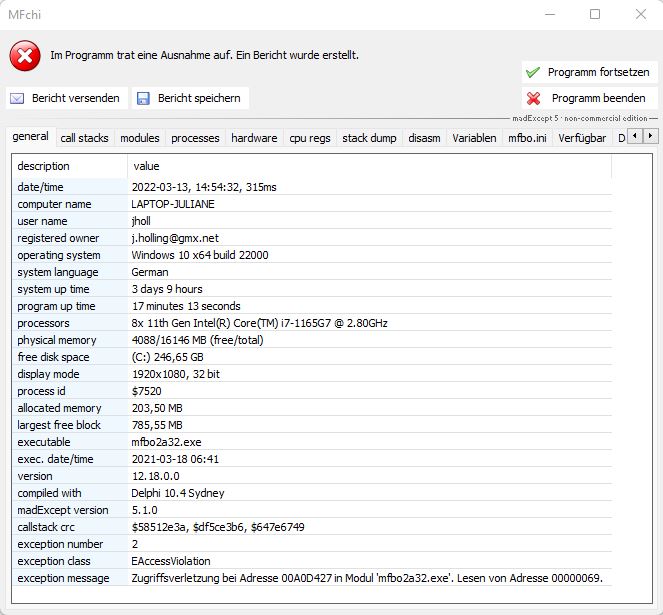Open the cpu regs tab

(310, 138)
